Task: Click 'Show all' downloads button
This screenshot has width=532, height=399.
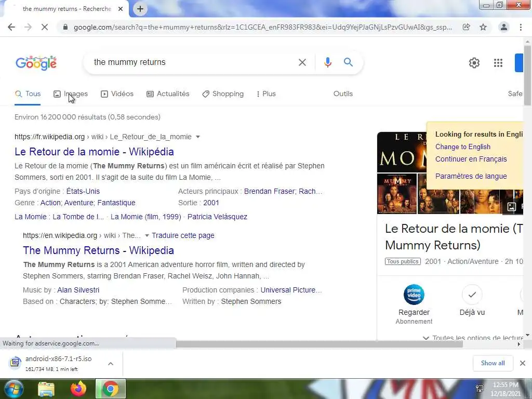Action: pos(493,363)
